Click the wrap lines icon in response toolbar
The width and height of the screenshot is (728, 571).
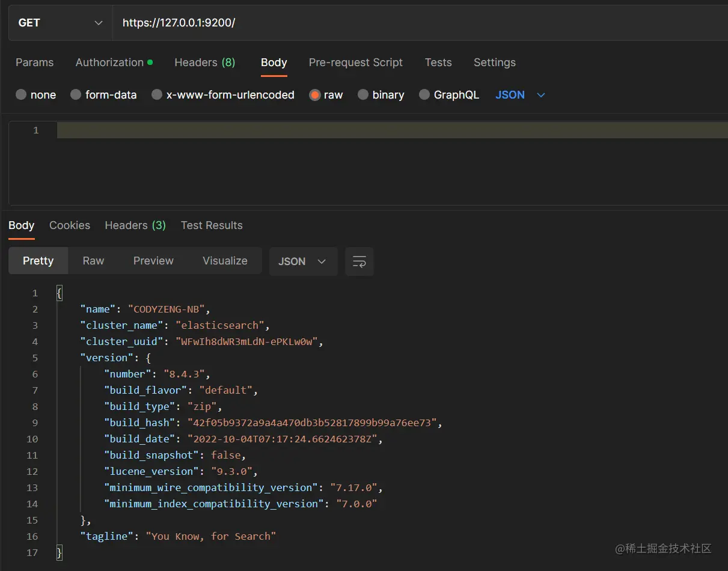point(359,261)
